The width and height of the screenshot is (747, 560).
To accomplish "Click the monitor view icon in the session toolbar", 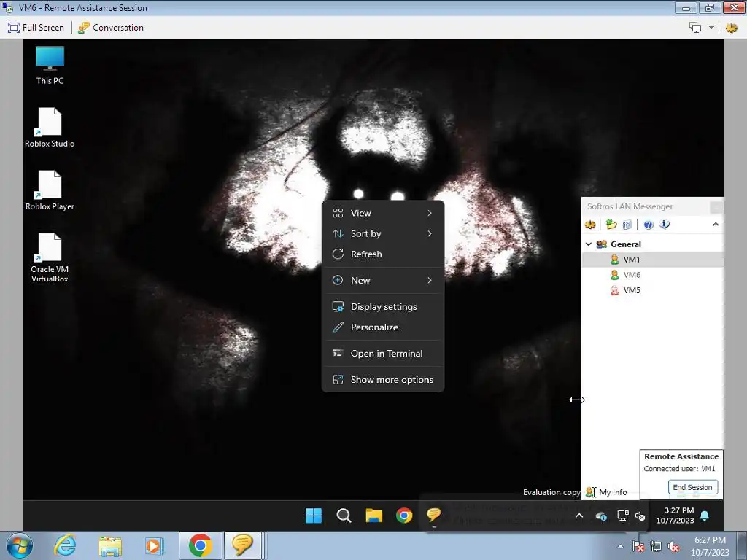I will 695,28.
